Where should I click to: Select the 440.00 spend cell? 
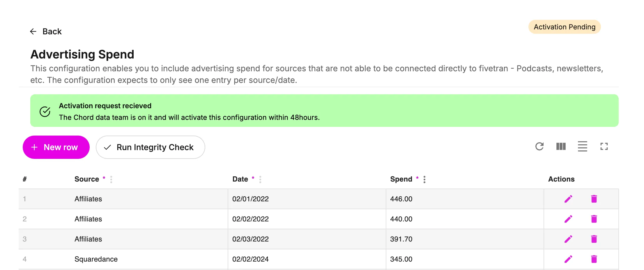(x=465, y=219)
